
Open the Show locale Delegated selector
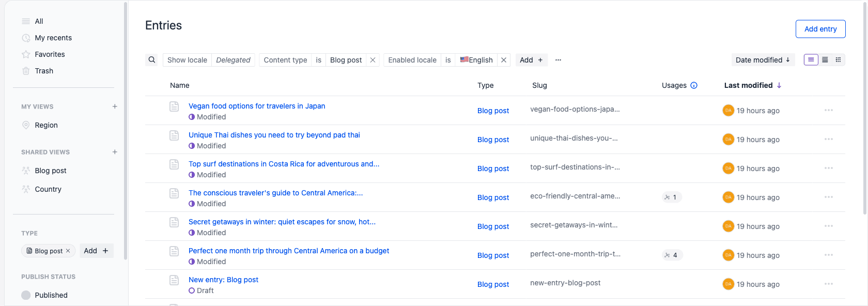point(209,60)
